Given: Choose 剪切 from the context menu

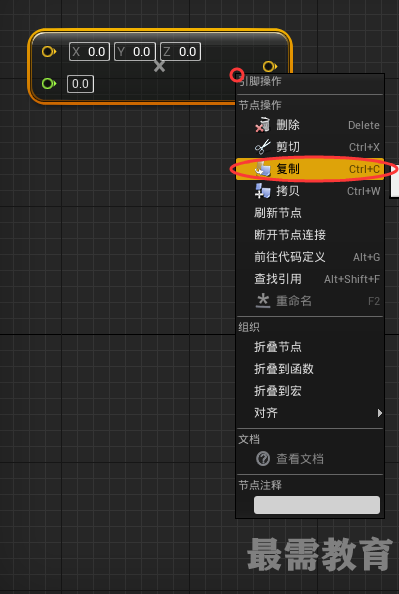Looking at the screenshot, I should pos(310,147).
